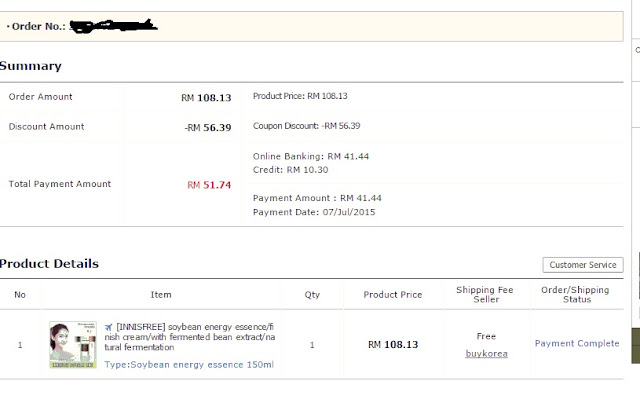Open the soybean essence product thumbnail
Screen dimensions: 640x403
[72, 345]
